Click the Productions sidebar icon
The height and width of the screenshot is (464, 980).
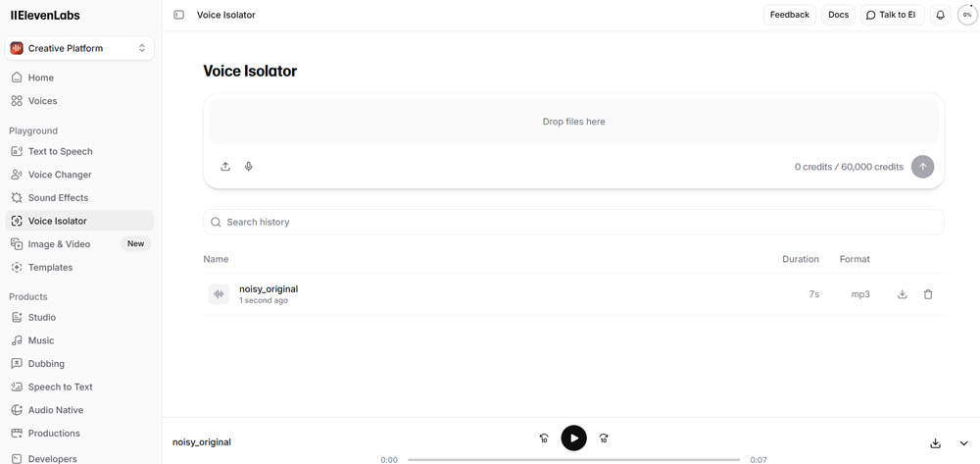coord(17,433)
